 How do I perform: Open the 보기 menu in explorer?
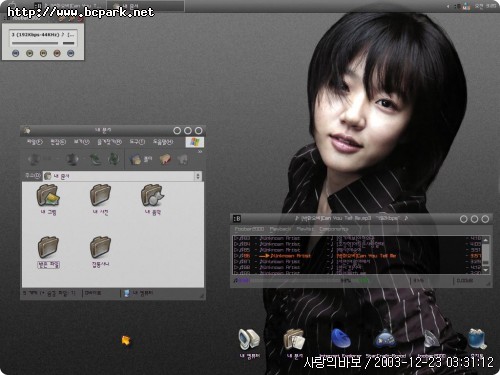(82, 142)
